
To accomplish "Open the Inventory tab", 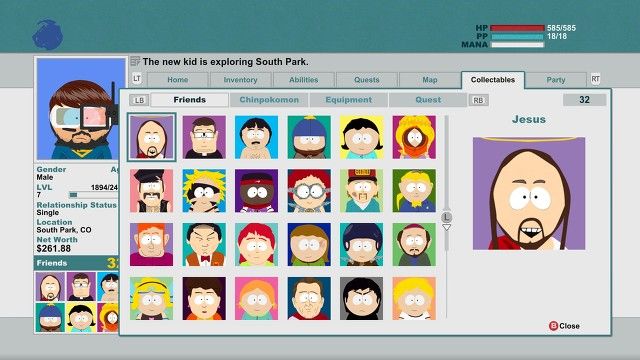I will click(240, 80).
